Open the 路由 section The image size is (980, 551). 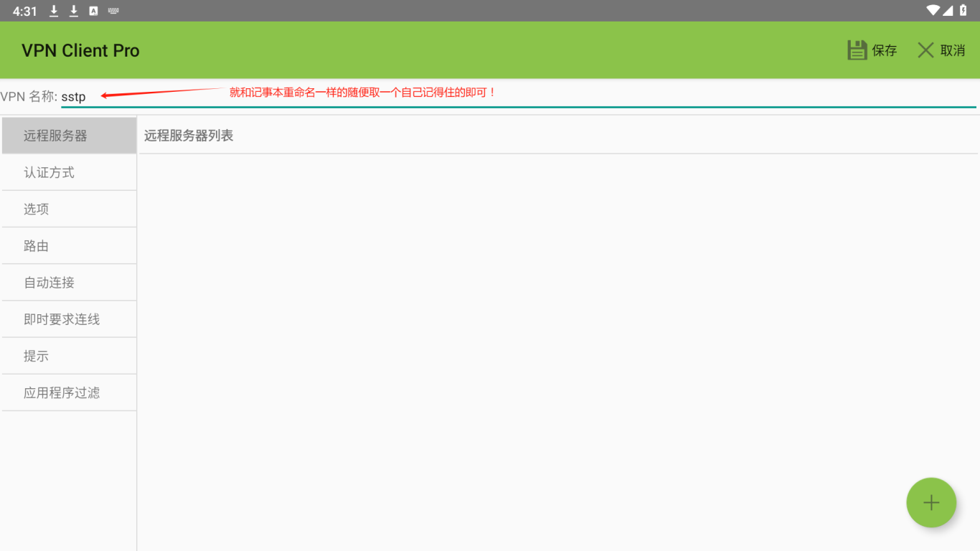pyautogui.click(x=69, y=246)
